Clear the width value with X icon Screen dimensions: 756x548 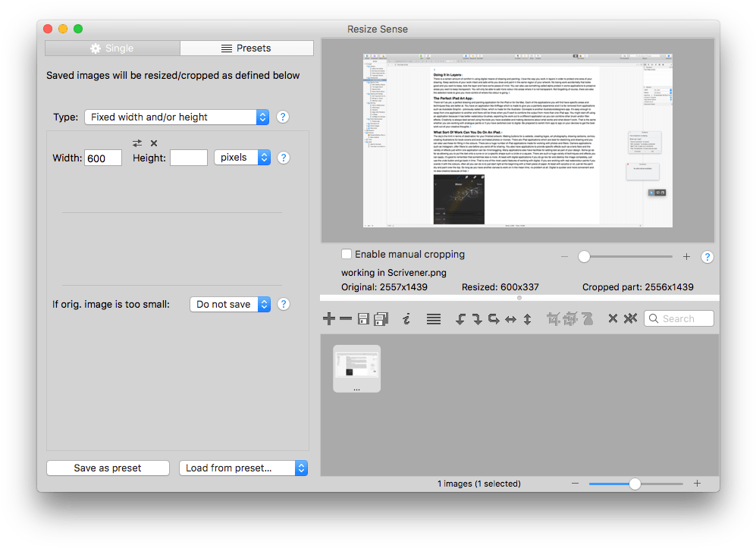[x=153, y=142]
